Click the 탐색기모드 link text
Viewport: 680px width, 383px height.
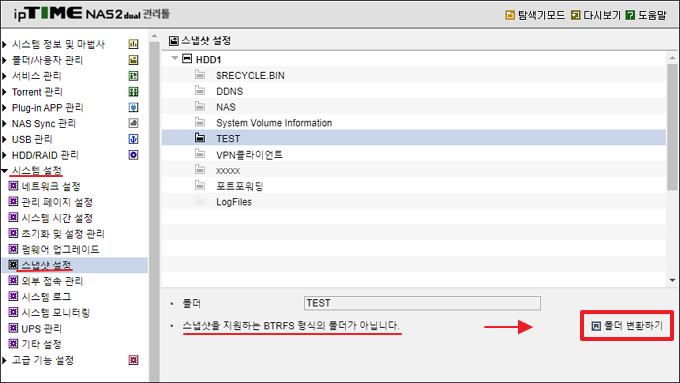coord(542,15)
